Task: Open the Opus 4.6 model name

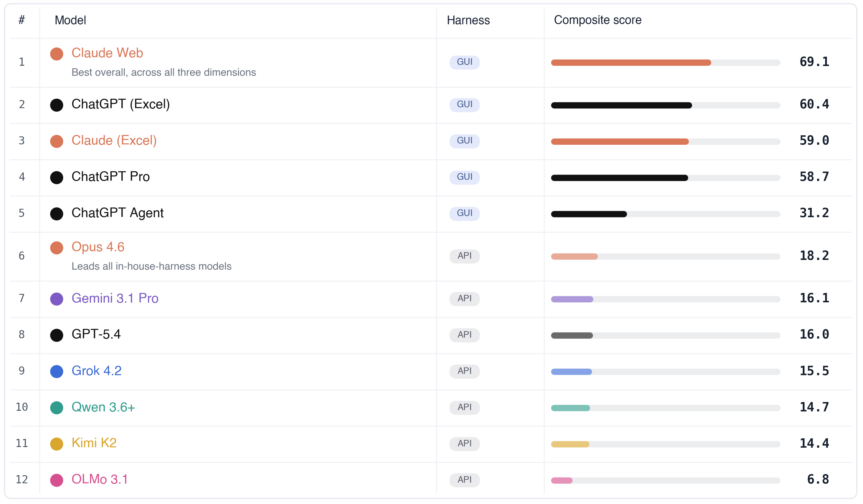Action: 98,247
